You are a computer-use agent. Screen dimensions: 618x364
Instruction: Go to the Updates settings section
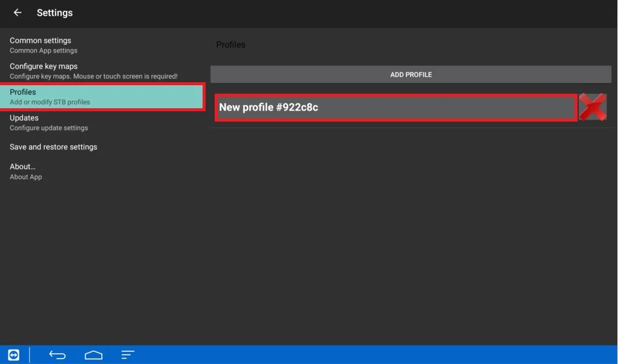pos(24,118)
